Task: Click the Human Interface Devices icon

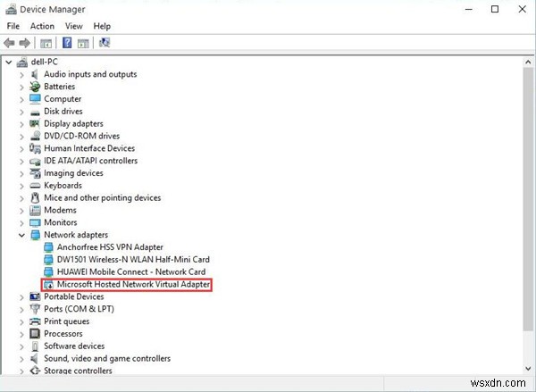Action: [35, 148]
